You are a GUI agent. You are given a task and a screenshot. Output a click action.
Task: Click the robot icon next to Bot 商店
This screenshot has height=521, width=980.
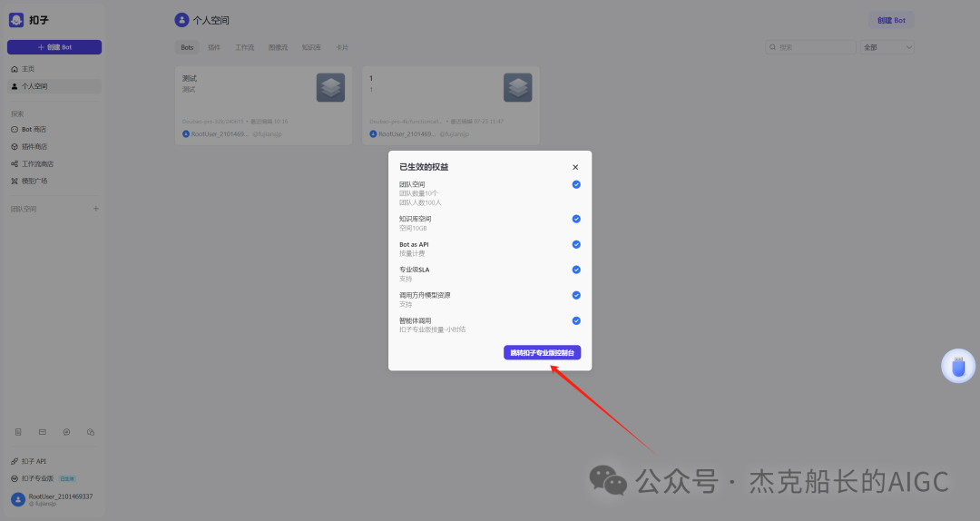click(x=15, y=130)
